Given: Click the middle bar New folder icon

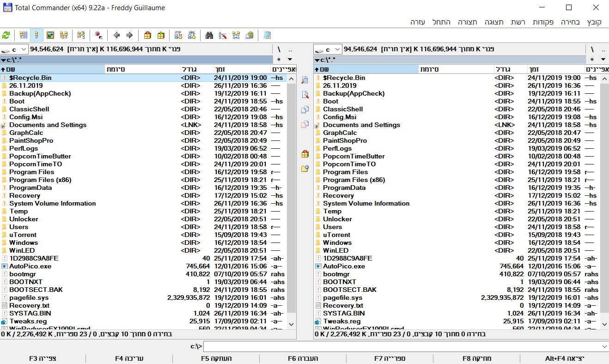Looking at the screenshot, I should click(x=304, y=169).
